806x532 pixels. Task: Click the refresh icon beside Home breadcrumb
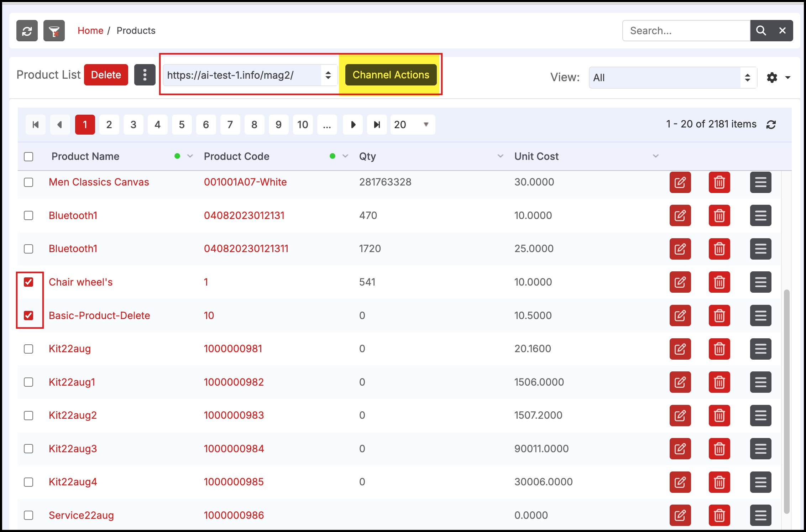(x=27, y=31)
